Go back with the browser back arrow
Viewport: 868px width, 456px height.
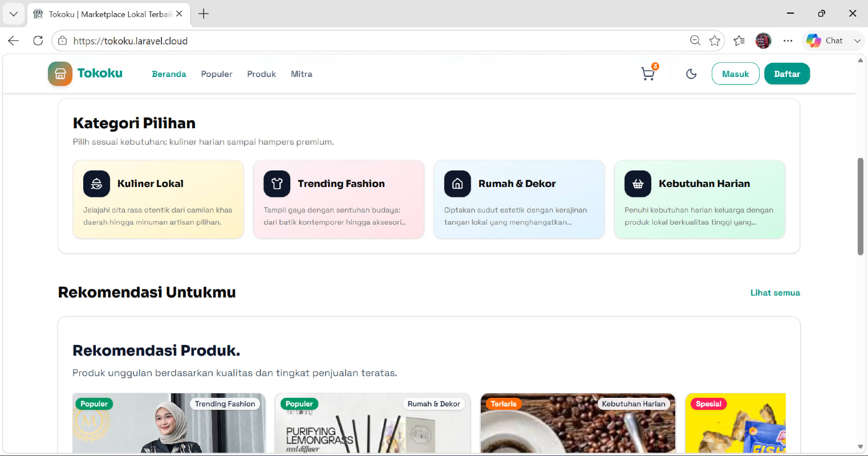tap(14, 40)
